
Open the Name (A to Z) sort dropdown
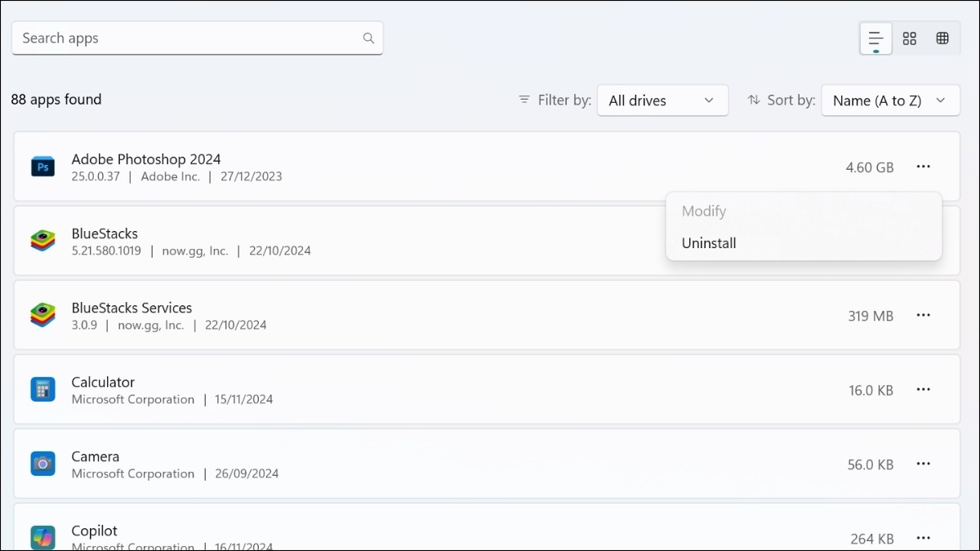pos(890,100)
